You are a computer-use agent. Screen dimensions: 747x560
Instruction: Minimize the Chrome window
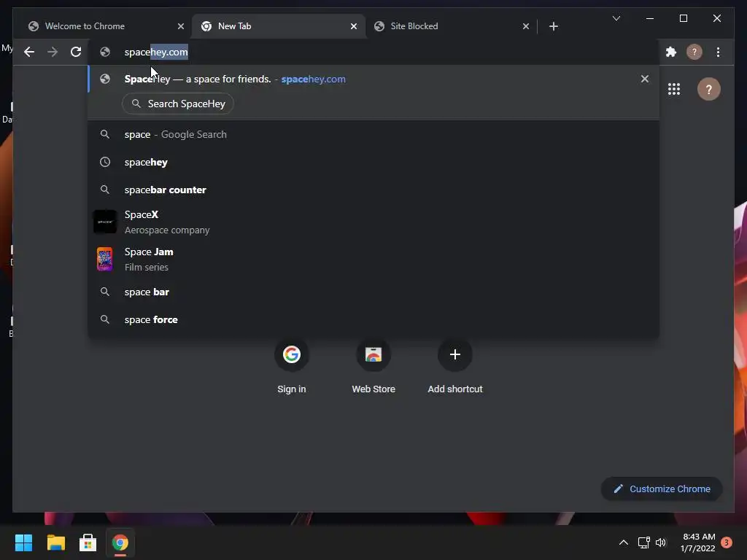[650, 18]
